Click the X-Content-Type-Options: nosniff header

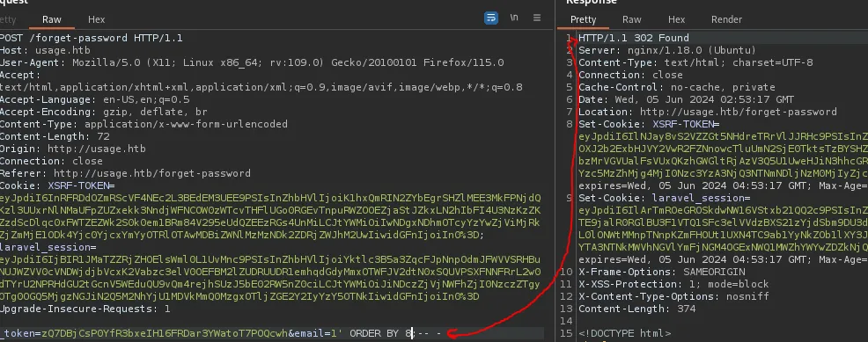coord(673,296)
